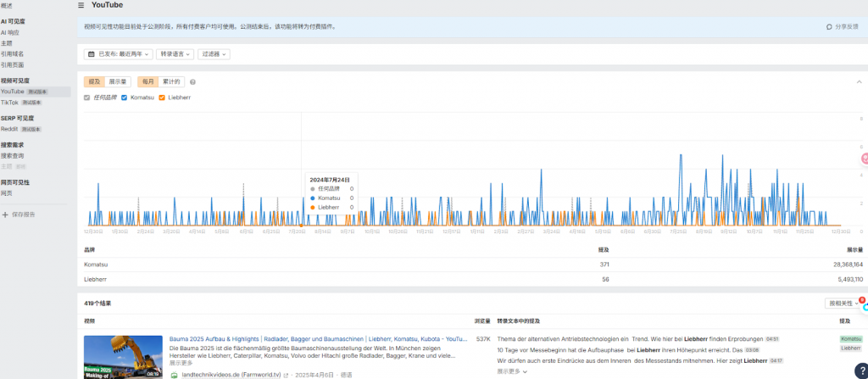Collapse the chart panel with the chevron

[858, 81]
